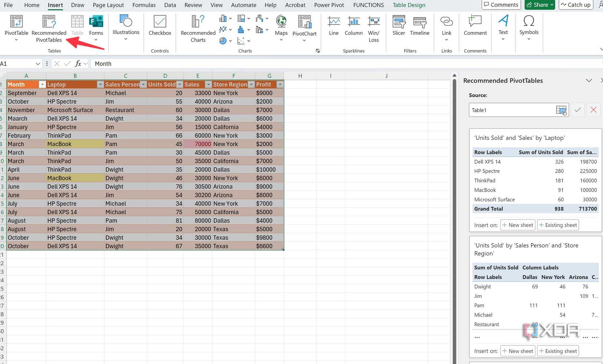Click the range selector icon in Source field
Image resolution: width=603 pixels, height=364 pixels.
pos(561,110)
